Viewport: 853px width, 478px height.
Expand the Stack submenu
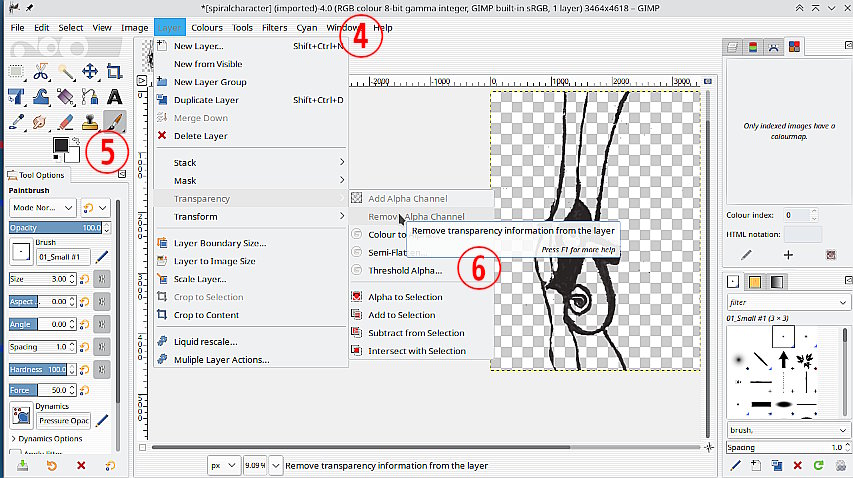tap(251, 163)
